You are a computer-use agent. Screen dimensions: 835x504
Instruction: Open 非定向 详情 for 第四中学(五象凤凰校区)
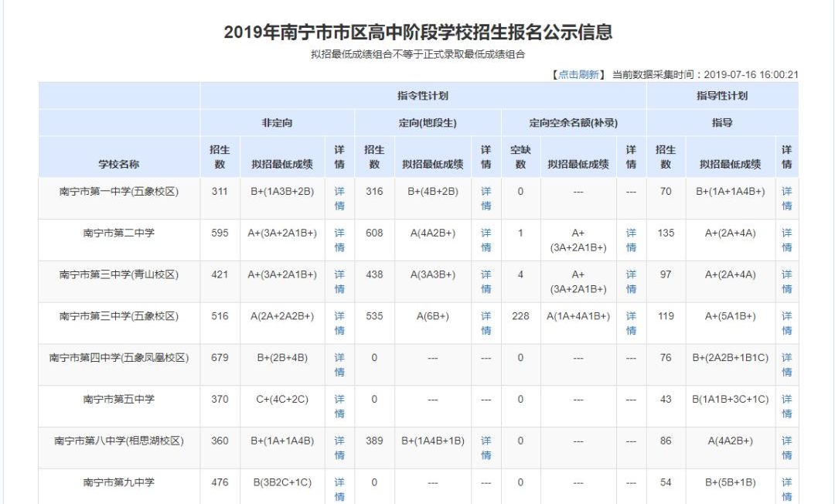click(339, 365)
